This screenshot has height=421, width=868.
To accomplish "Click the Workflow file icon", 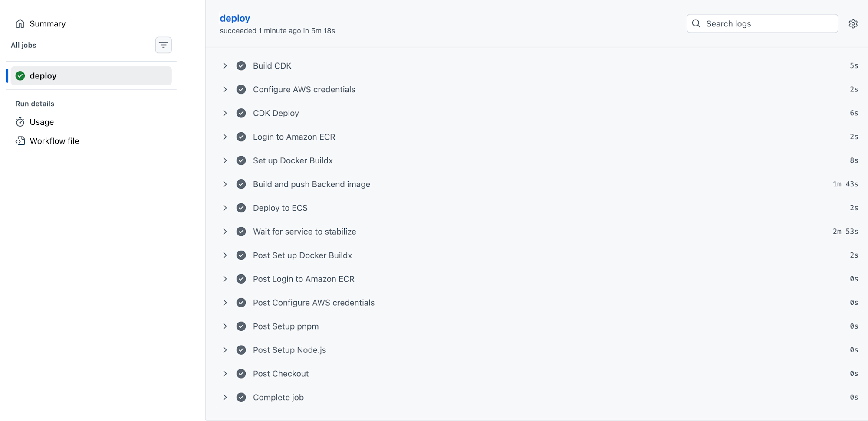I will [20, 141].
